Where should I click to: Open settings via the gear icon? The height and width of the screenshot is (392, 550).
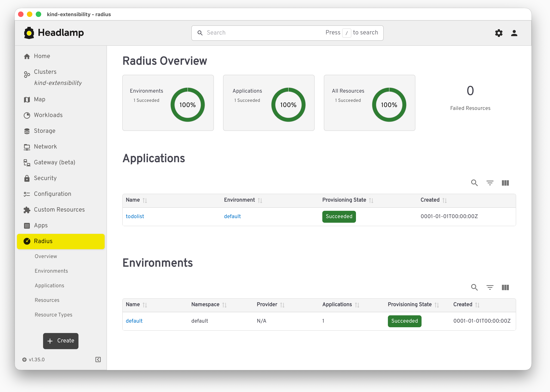(498, 33)
